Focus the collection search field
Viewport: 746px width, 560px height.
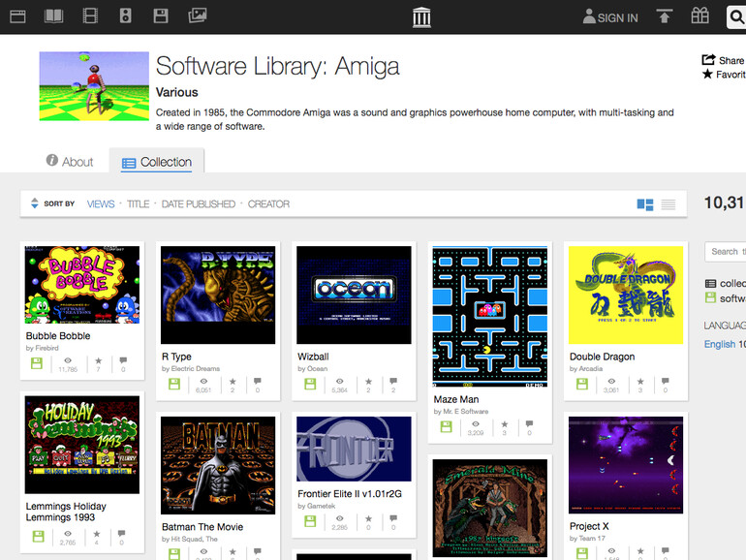click(x=725, y=252)
